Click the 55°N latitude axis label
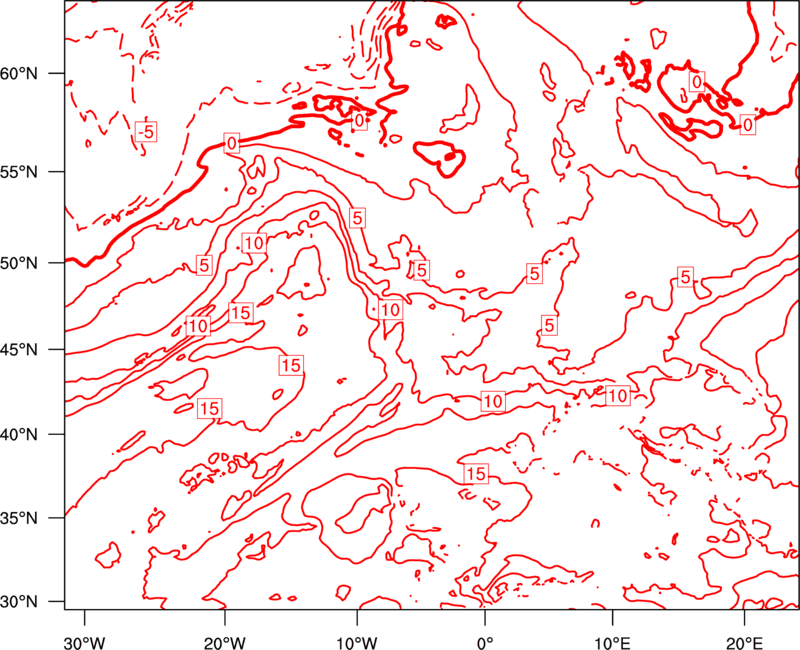 pyautogui.click(x=19, y=172)
